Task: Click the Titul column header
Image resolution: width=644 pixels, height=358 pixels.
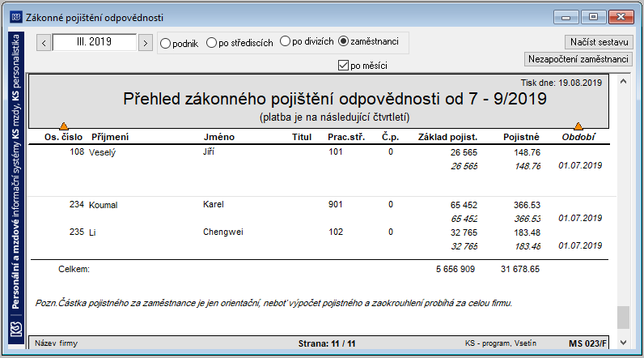Action: (x=302, y=137)
